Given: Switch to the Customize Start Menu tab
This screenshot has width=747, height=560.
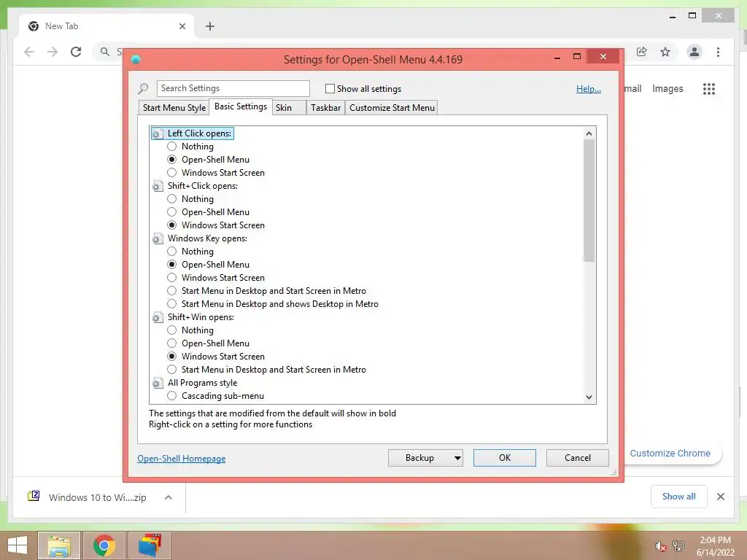Looking at the screenshot, I should [x=392, y=108].
